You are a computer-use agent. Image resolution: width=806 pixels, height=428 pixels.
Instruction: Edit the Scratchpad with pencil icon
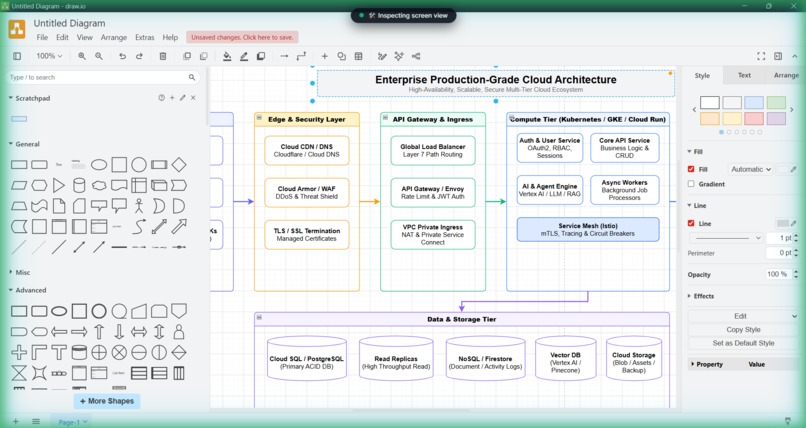pos(182,98)
